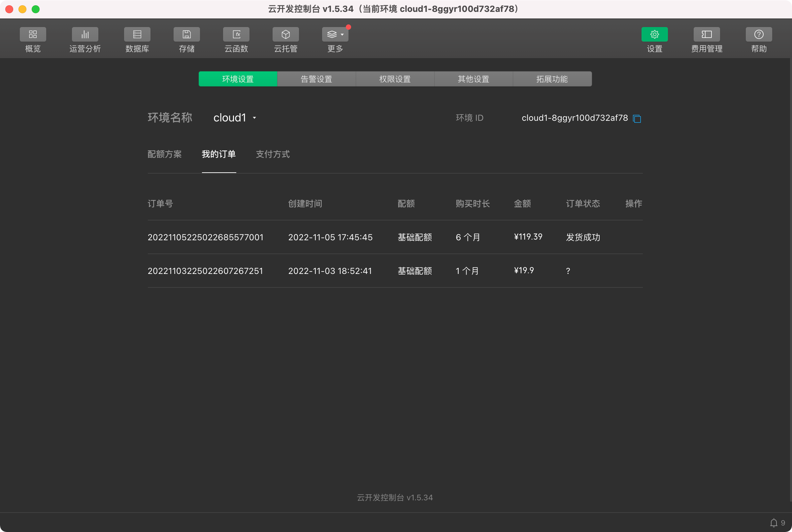
Task: Open the 云函数 cloud functions icon
Action: pyautogui.click(x=236, y=35)
